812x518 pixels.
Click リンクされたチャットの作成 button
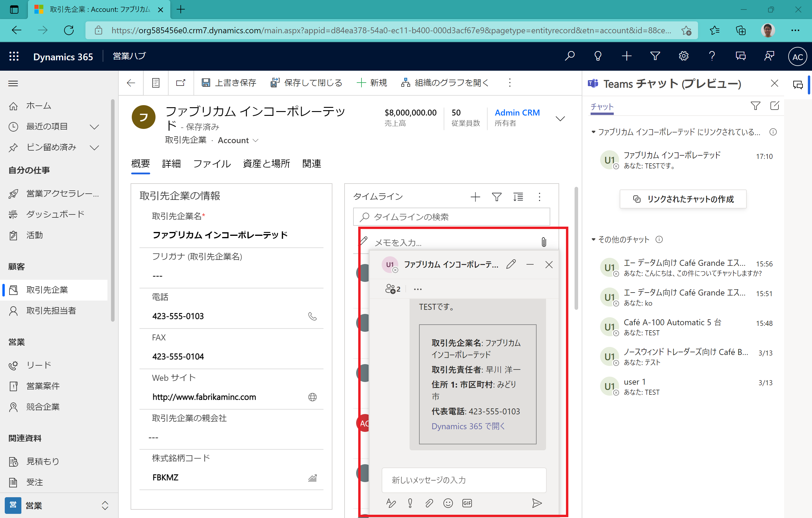(x=683, y=199)
